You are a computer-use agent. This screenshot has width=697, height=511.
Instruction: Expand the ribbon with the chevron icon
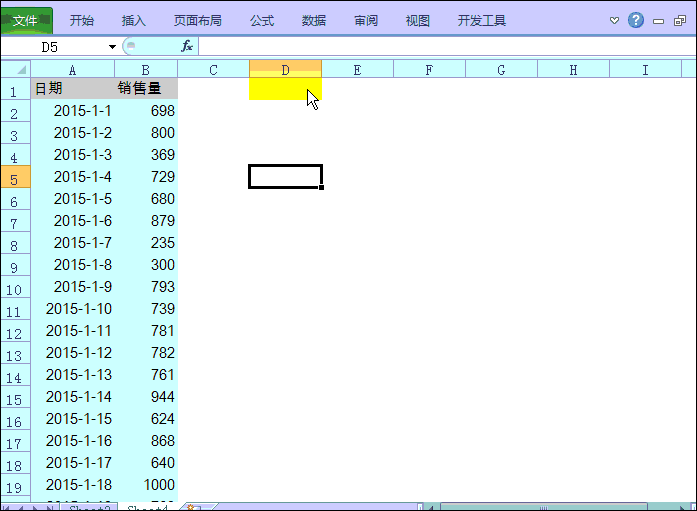614,20
